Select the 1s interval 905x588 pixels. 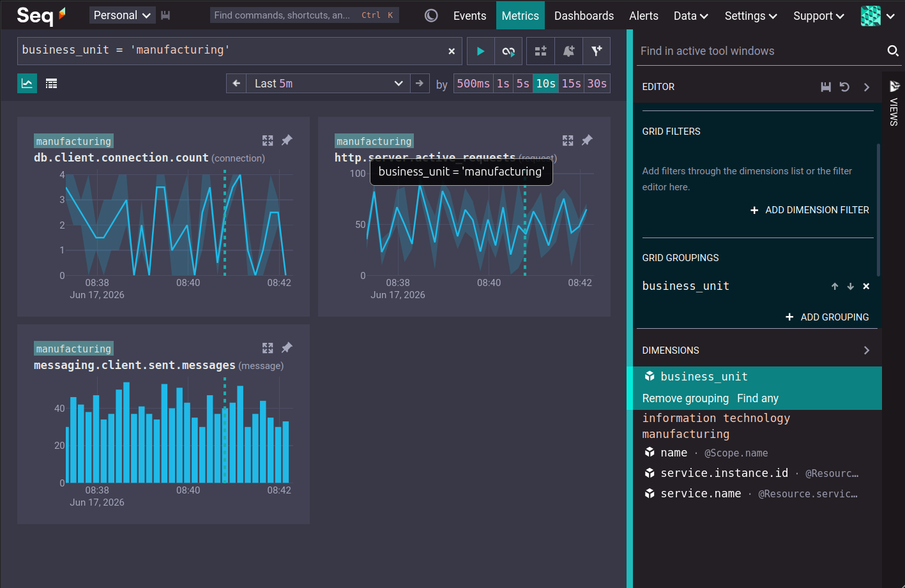[x=503, y=84]
